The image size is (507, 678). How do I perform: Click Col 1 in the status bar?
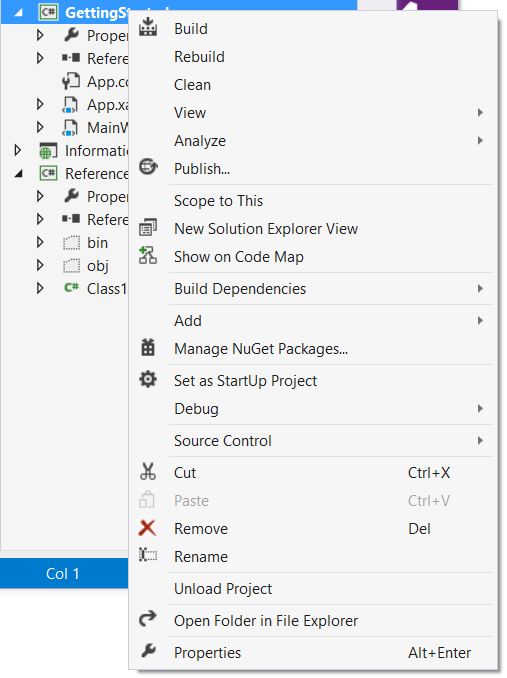click(63, 573)
